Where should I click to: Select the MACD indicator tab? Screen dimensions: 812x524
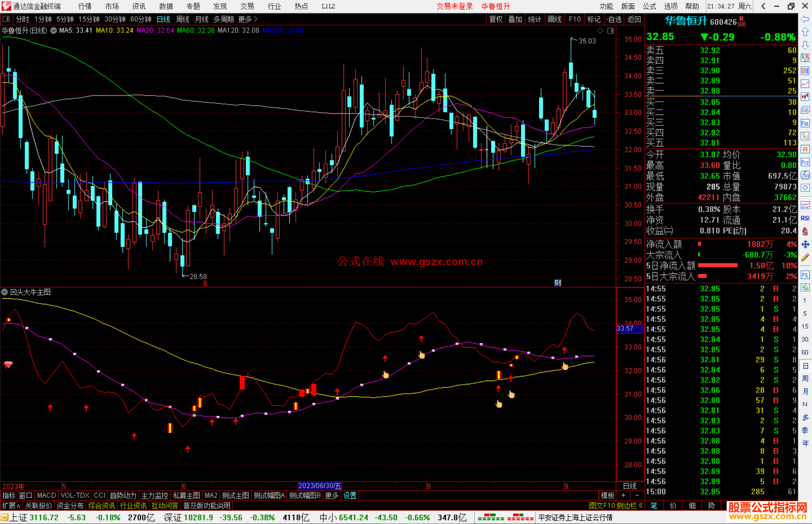[x=46, y=495]
